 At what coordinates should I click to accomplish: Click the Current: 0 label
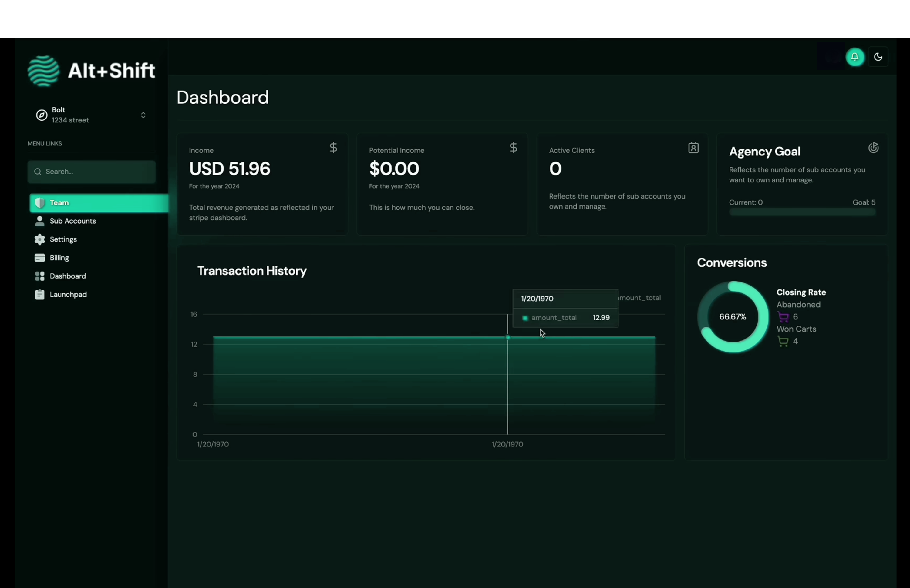coord(746,202)
